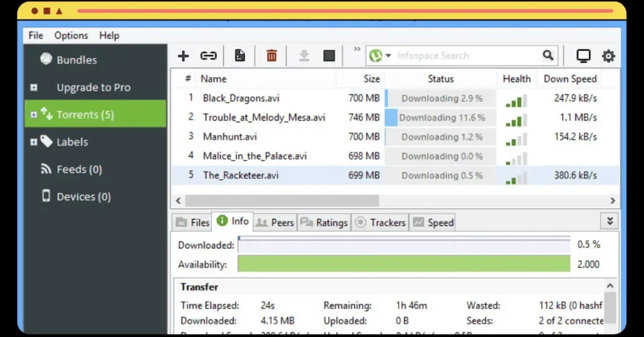Image resolution: width=644 pixels, height=337 pixels.
Task: Click the horizontal scrollbar thumb
Action: [x=282, y=201]
